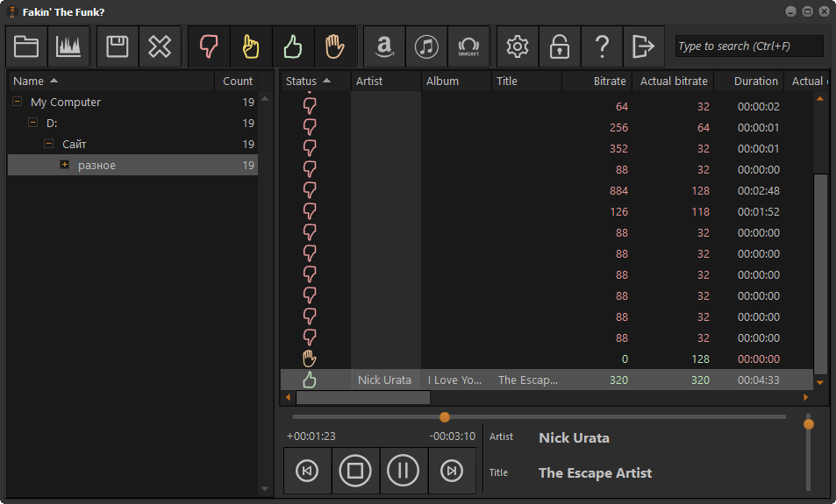The height and width of the screenshot is (504, 836).
Task: Select the 'I Love Yo...' album cell
Action: point(456,380)
